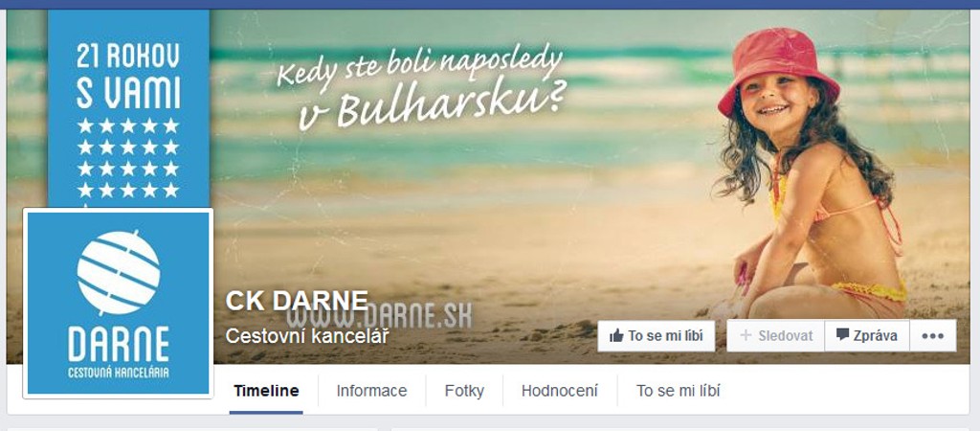Screen dimensions: 980x431
Task: Click the CK DARNE page name
Action: coord(297,301)
